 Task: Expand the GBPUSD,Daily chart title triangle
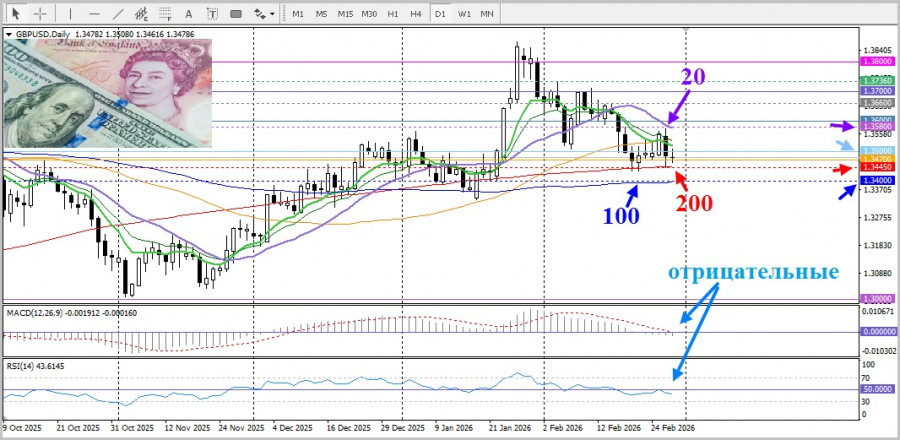[x=9, y=35]
